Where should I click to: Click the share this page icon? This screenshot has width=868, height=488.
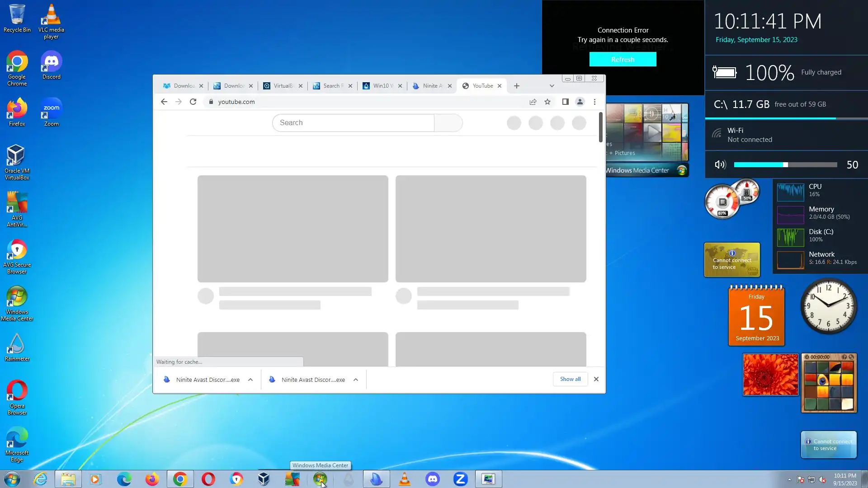533,102
